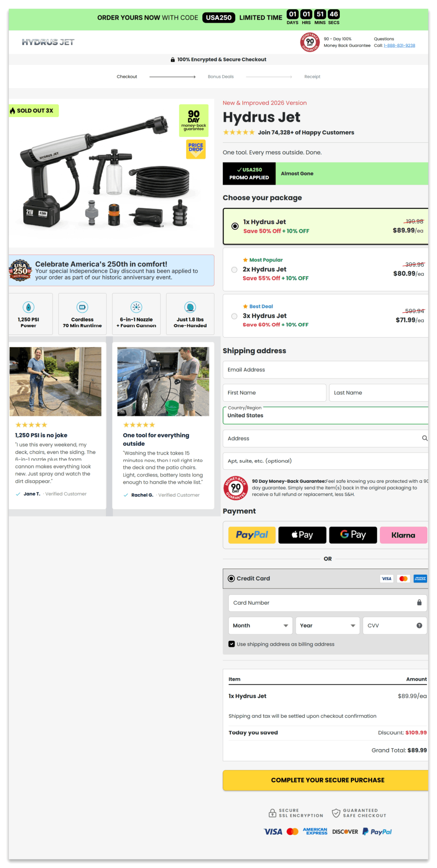
Task: Click the padlock icon beside Secure Checkout
Action: [x=172, y=59]
